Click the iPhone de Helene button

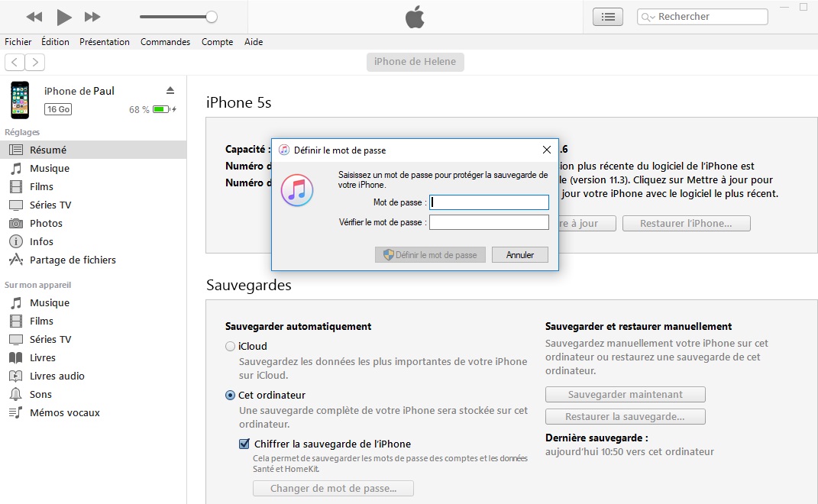pyautogui.click(x=415, y=62)
